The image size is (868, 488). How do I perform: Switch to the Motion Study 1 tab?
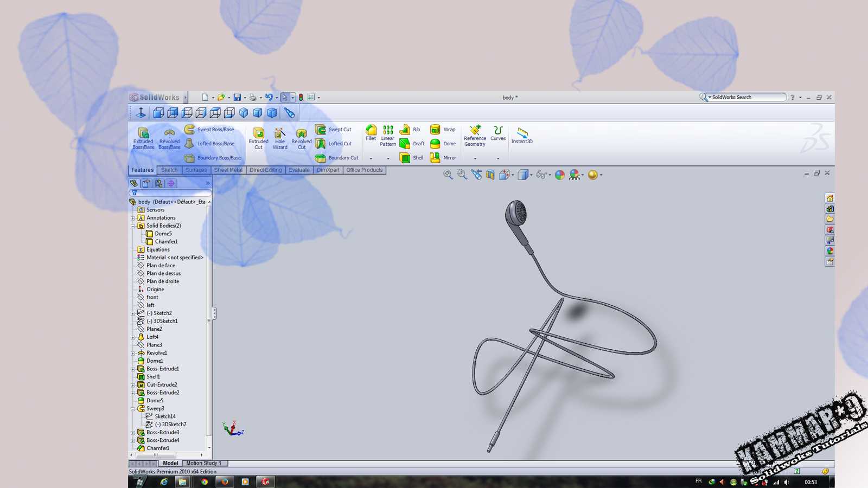204,463
